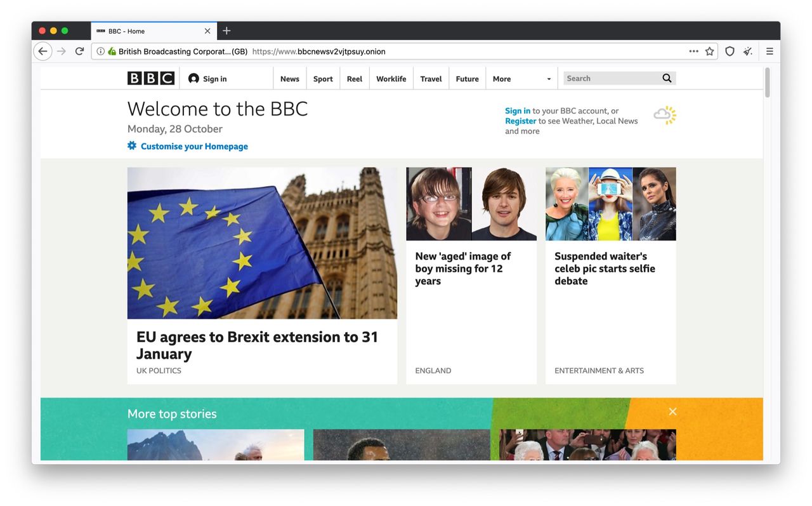Reload the BBC homepage
812x506 pixels.
point(79,51)
